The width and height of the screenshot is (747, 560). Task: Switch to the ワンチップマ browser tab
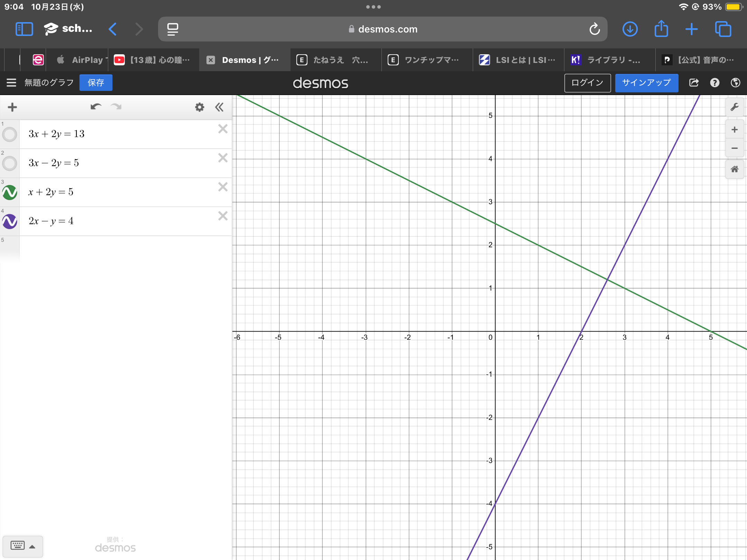click(427, 60)
